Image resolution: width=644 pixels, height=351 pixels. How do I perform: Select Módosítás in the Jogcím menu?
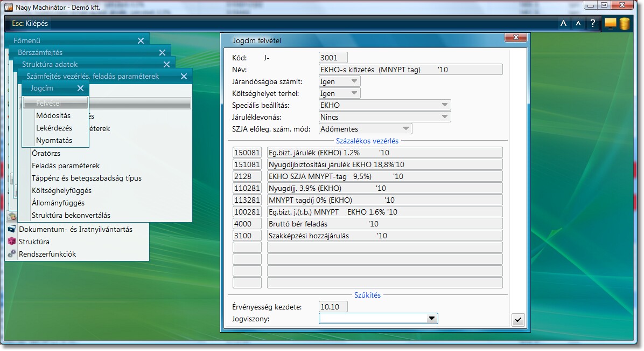click(x=53, y=115)
